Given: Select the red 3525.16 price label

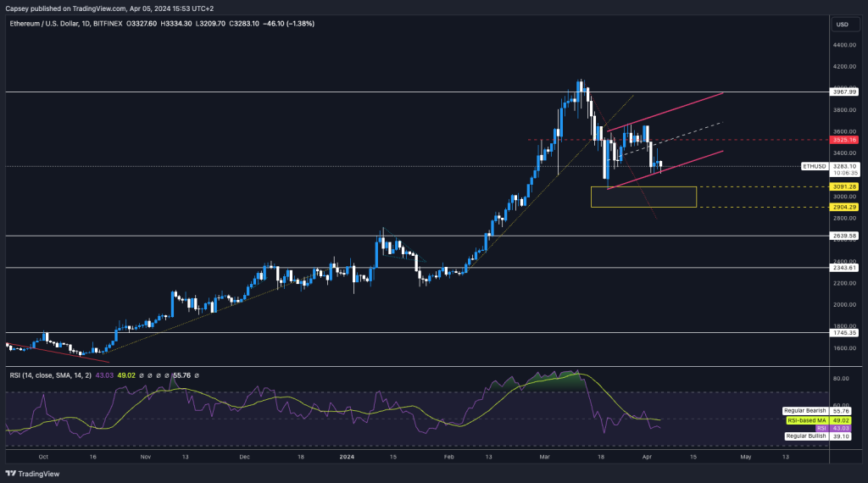Looking at the screenshot, I should pos(845,140).
